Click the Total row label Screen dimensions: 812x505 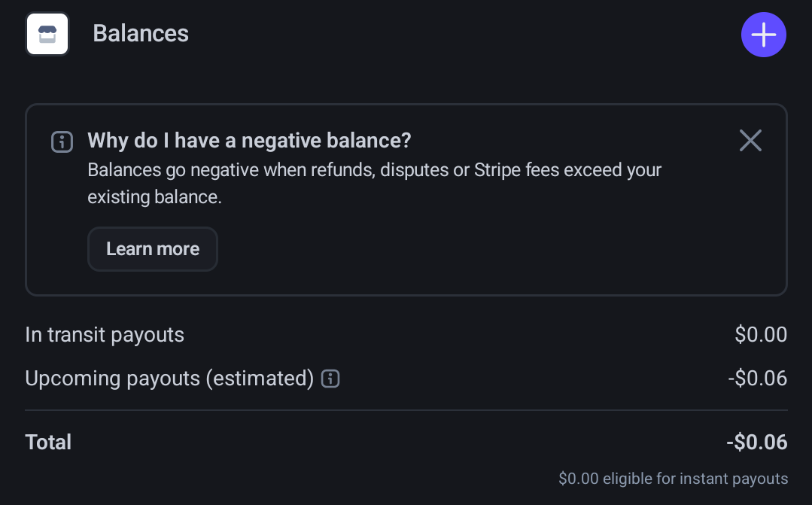point(48,442)
